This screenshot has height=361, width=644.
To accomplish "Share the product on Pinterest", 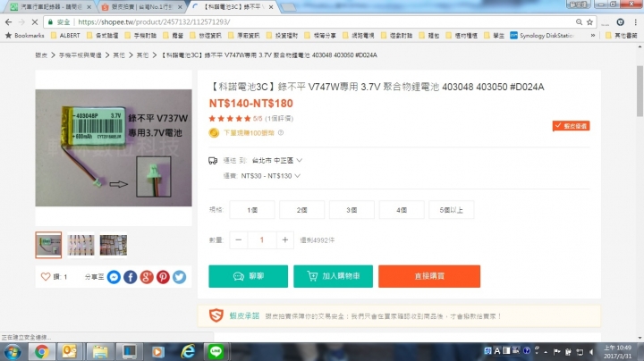I will [x=163, y=277].
